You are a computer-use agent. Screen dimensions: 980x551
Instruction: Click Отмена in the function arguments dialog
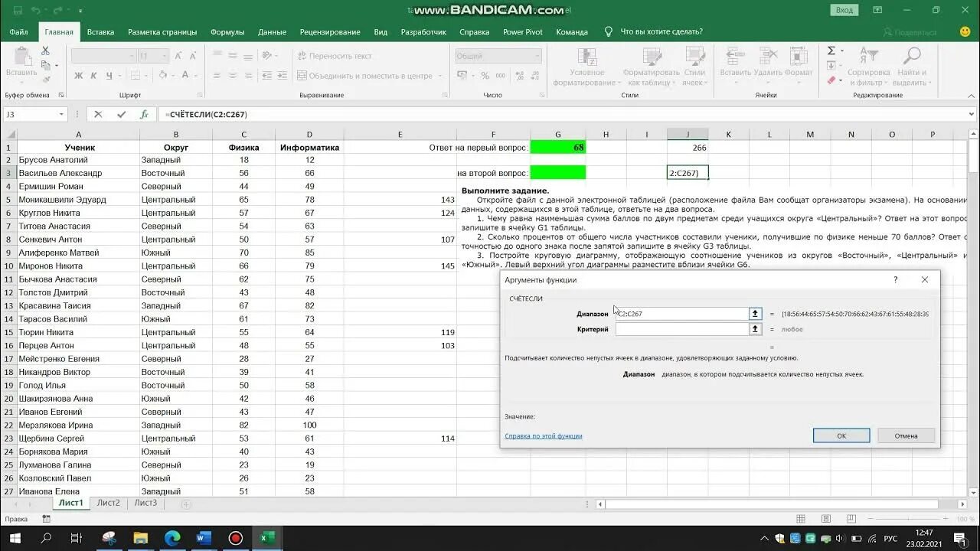[906, 435]
